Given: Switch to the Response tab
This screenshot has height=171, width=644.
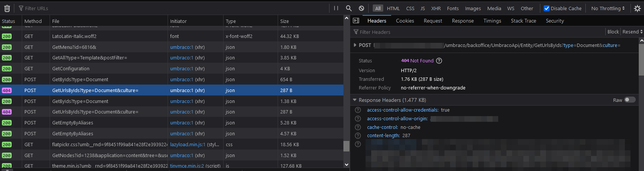Looking at the screenshot, I should coord(463,21).
